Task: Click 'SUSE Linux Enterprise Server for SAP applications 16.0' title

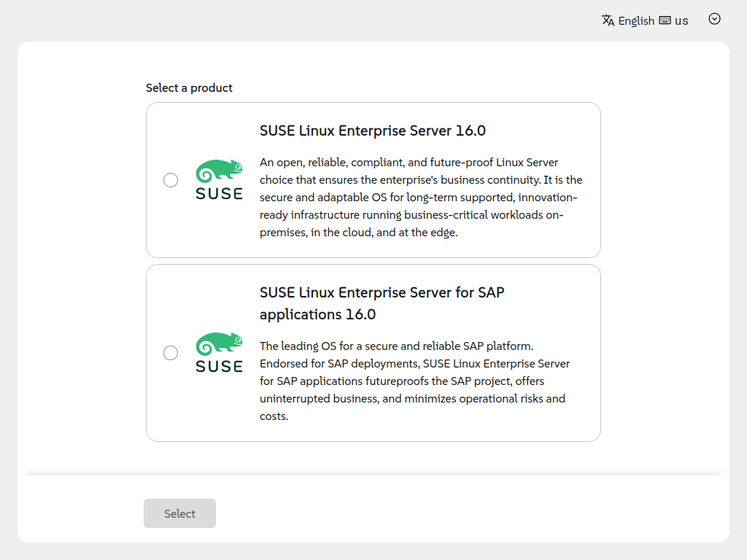Action: point(382,303)
